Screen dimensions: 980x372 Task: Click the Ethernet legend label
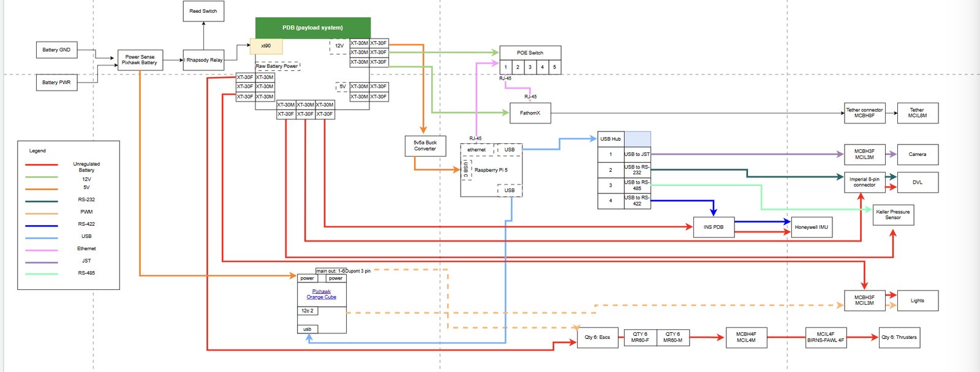coord(86,248)
